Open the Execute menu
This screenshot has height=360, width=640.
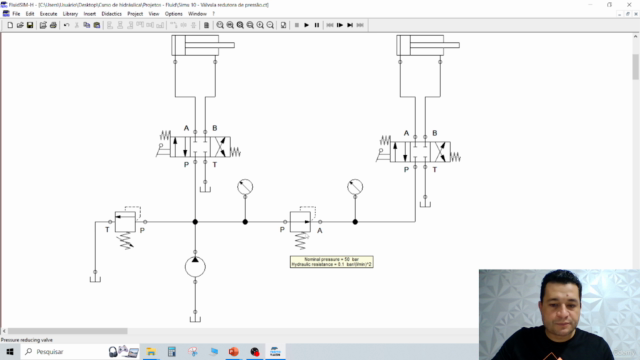[x=48, y=14]
